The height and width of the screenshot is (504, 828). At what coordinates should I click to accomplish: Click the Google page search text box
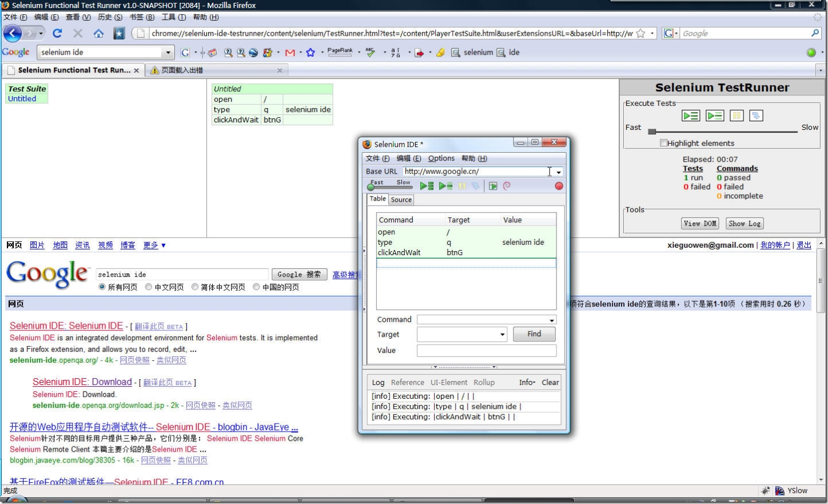pos(182,275)
